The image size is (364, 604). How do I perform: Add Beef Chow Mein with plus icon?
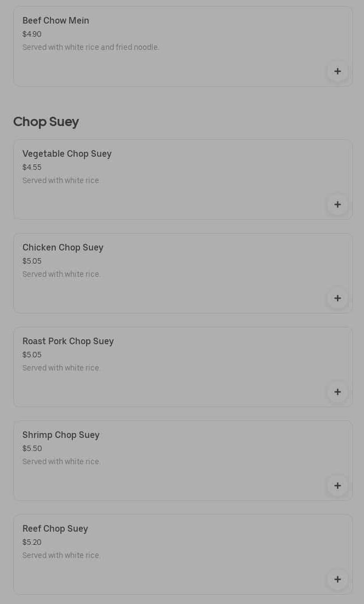337,71
